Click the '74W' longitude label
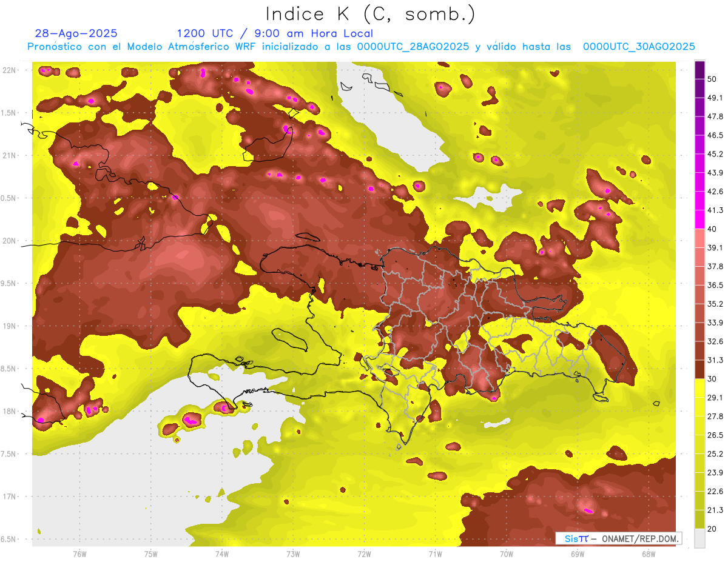This screenshot has height=562, width=728. 222,554
